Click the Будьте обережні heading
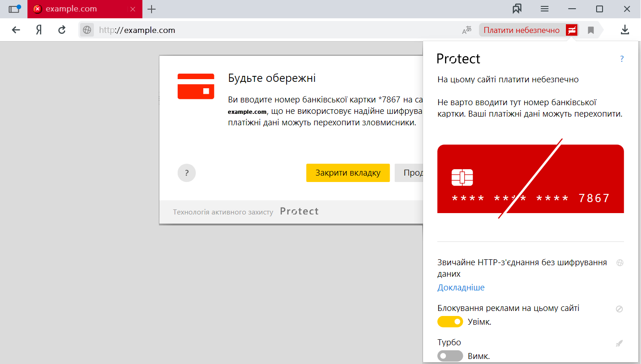Screen dimensions: 641x364 coord(272,78)
